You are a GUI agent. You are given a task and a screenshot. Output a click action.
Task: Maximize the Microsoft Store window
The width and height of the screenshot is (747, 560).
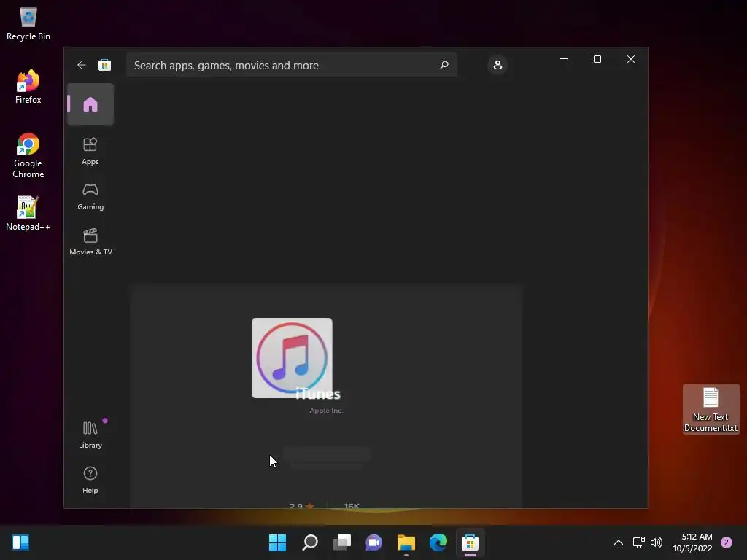point(597,59)
